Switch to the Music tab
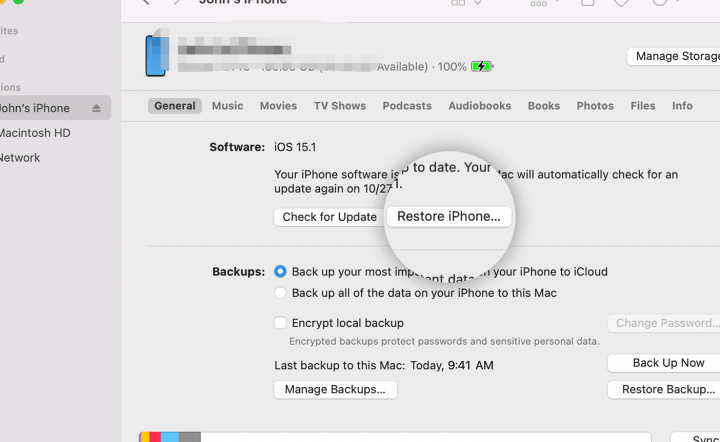The image size is (720, 442). point(227,106)
